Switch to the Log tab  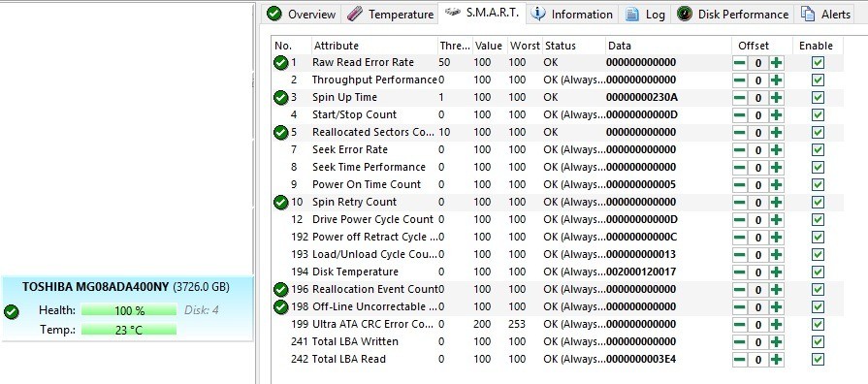(646, 15)
